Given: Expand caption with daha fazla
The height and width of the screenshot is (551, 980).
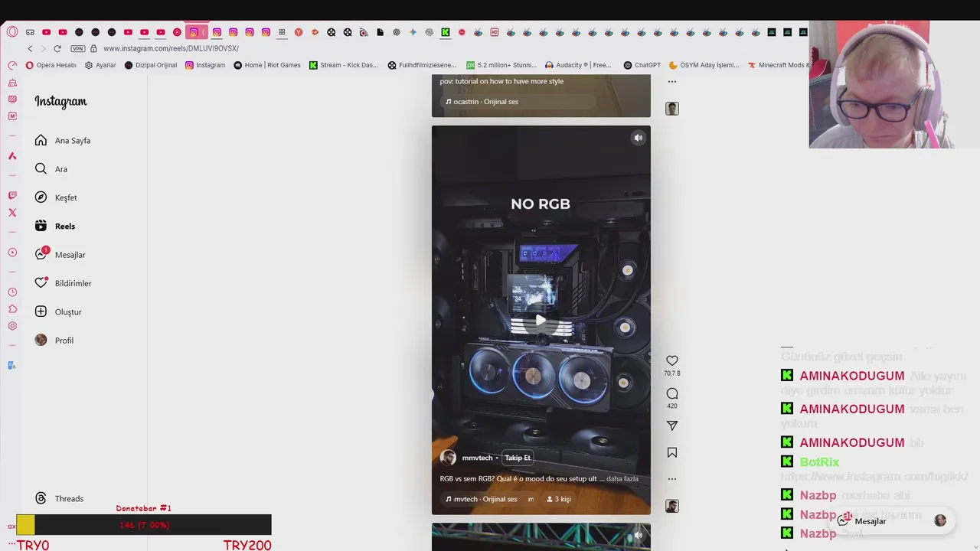Looking at the screenshot, I should click(x=622, y=478).
